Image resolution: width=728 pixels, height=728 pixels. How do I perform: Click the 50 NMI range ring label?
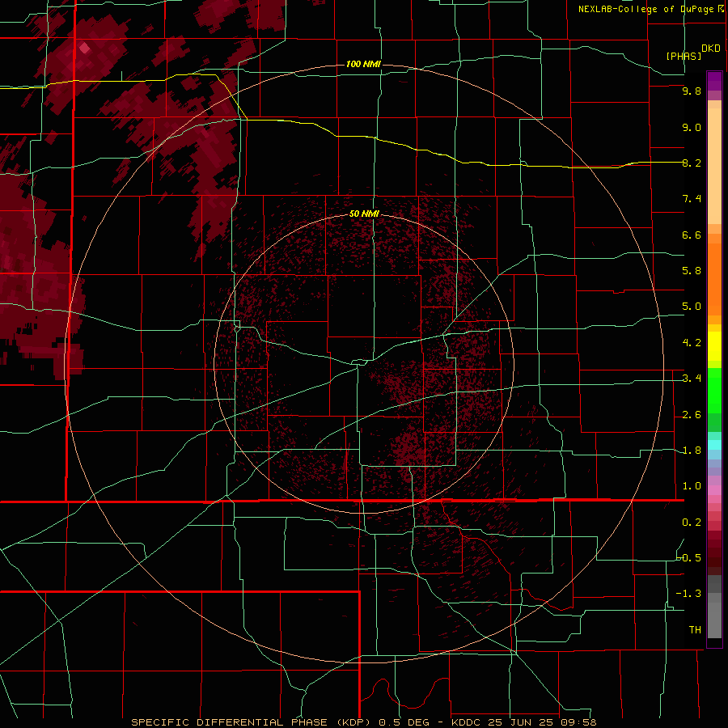pos(364,214)
